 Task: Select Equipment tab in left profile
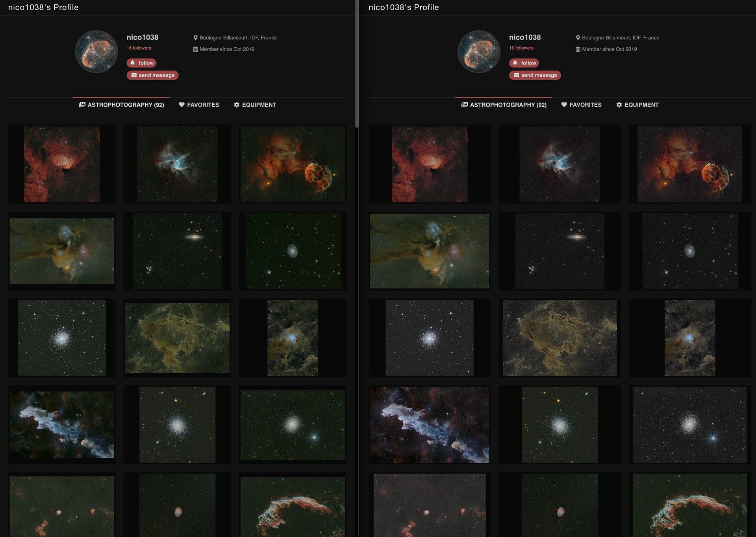255,105
